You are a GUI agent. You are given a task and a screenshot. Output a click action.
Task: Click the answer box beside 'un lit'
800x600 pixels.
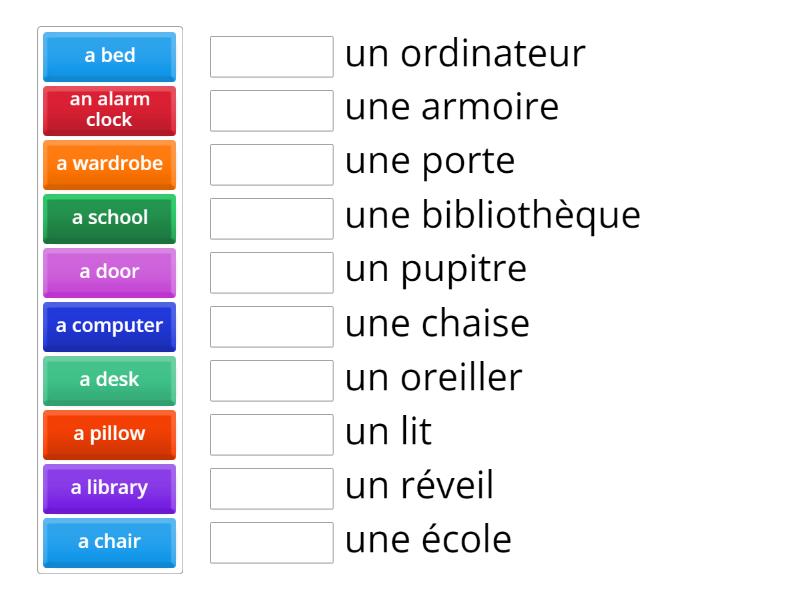271,435
